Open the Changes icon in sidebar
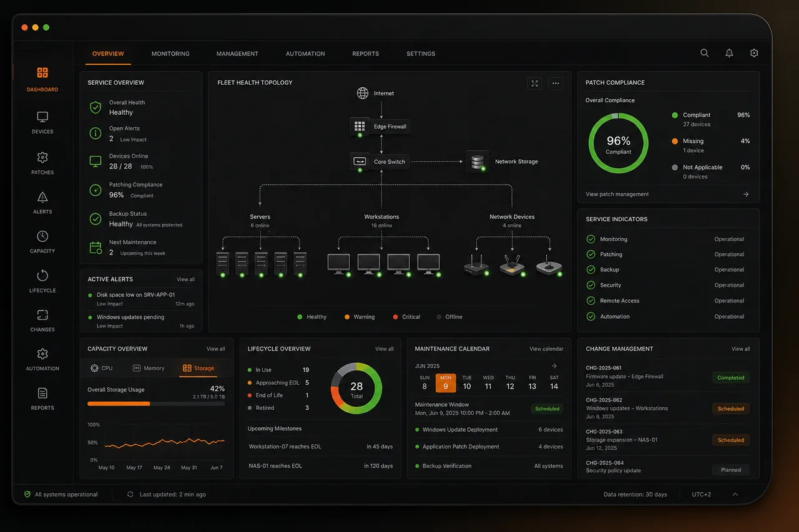Viewport: 799px width, 532px height. click(42, 315)
